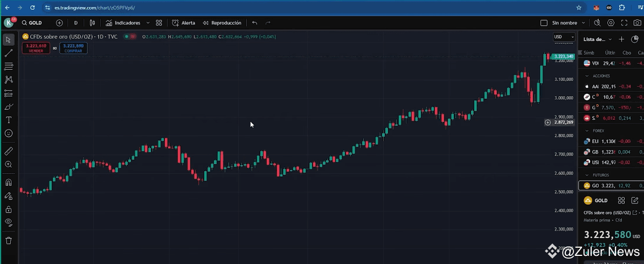
Task: Undo last chart action
Action: [255, 23]
